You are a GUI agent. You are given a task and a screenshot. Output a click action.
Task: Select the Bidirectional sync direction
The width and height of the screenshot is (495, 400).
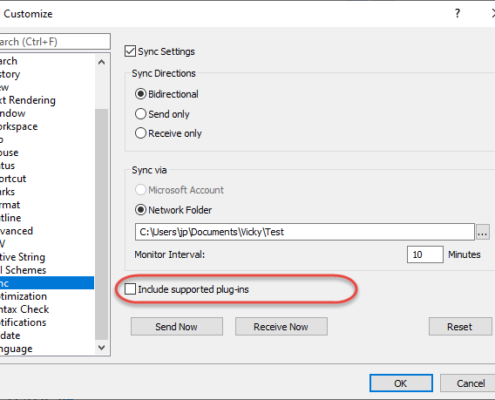point(140,94)
